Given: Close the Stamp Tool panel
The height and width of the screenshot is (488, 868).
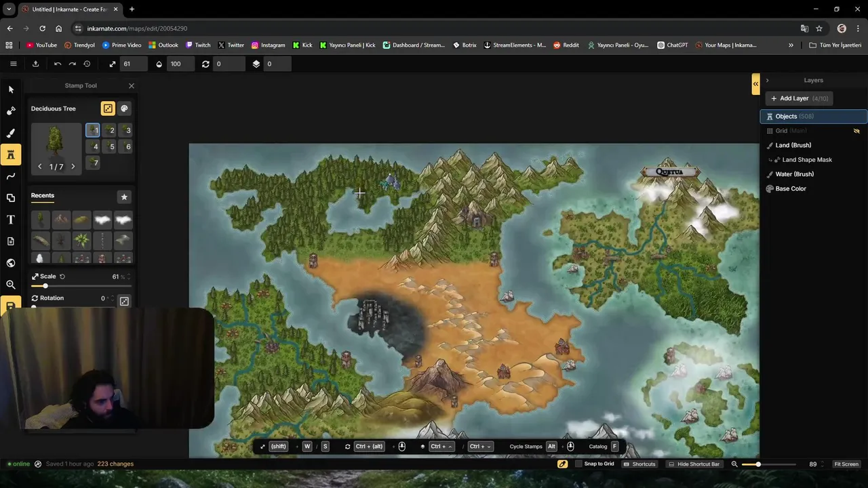Looking at the screenshot, I should click(x=132, y=86).
